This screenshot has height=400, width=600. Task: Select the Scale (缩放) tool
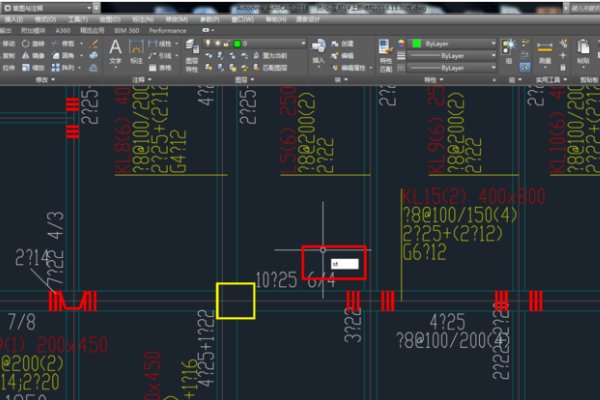pos(33,68)
